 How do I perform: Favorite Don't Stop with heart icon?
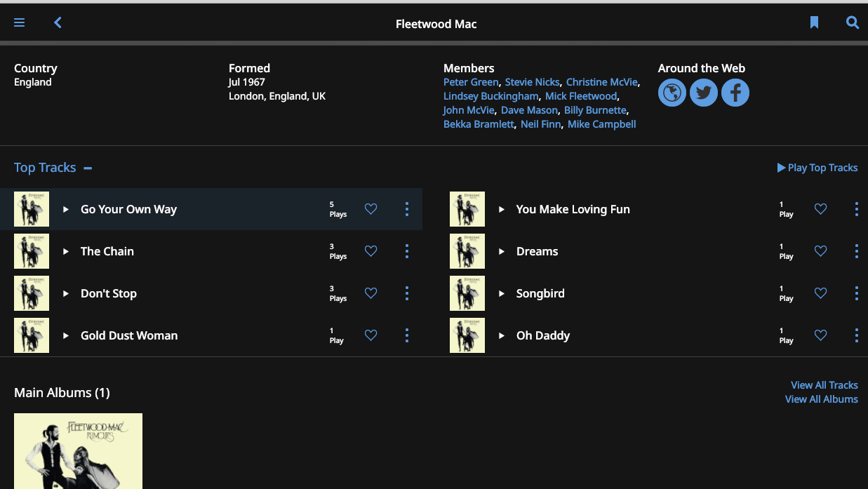371,293
